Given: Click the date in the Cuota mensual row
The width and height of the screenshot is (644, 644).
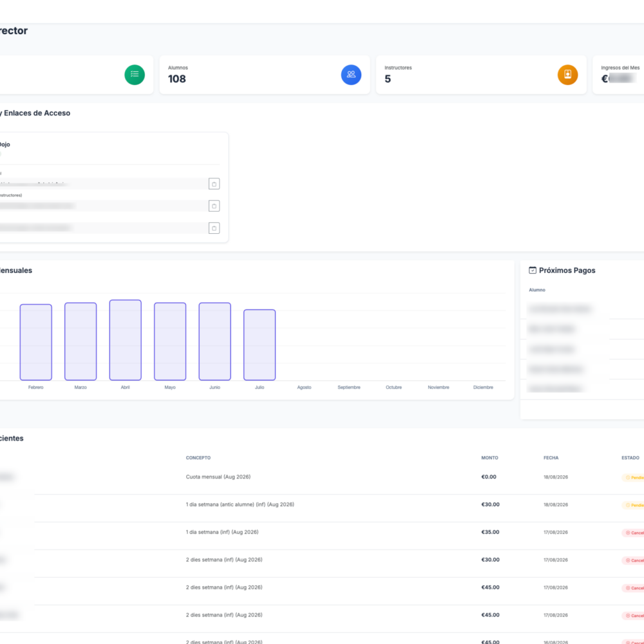Looking at the screenshot, I should (x=556, y=477).
